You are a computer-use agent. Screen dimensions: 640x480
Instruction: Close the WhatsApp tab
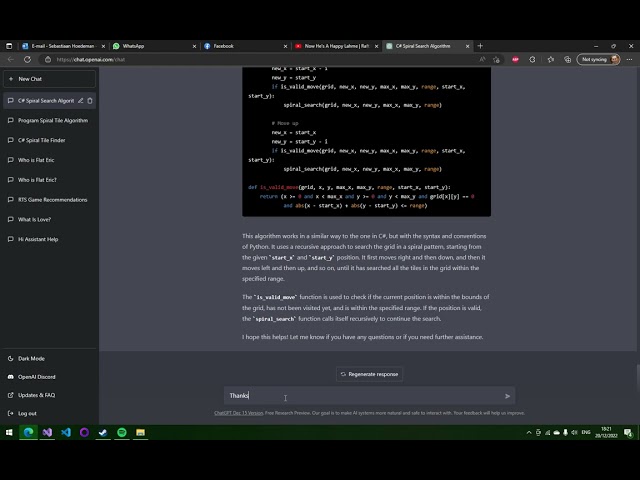pos(194,46)
